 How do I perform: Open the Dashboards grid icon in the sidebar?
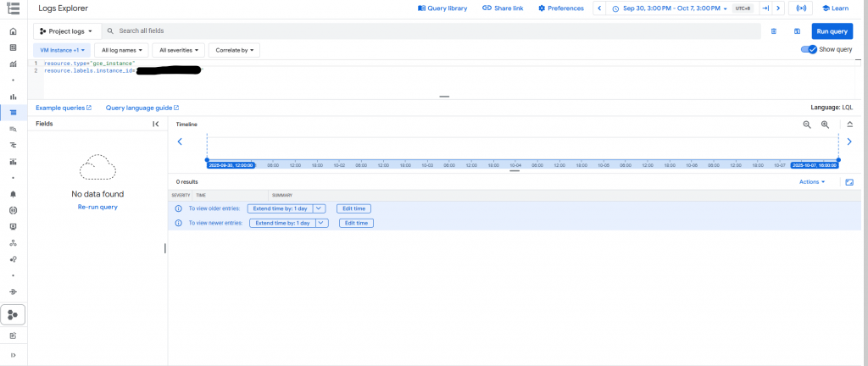click(14, 47)
